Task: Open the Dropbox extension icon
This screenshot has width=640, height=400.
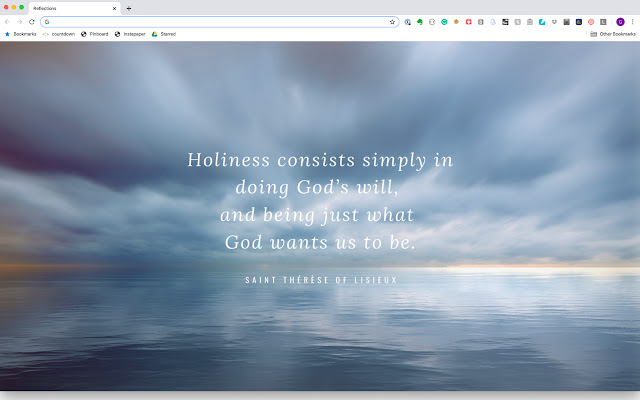Action: [554, 22]
